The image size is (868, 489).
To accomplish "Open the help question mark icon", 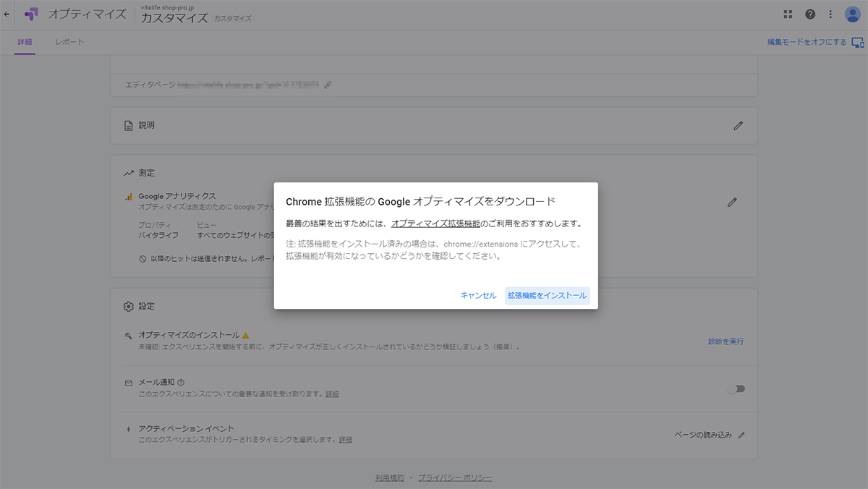I will pos(810,14).
